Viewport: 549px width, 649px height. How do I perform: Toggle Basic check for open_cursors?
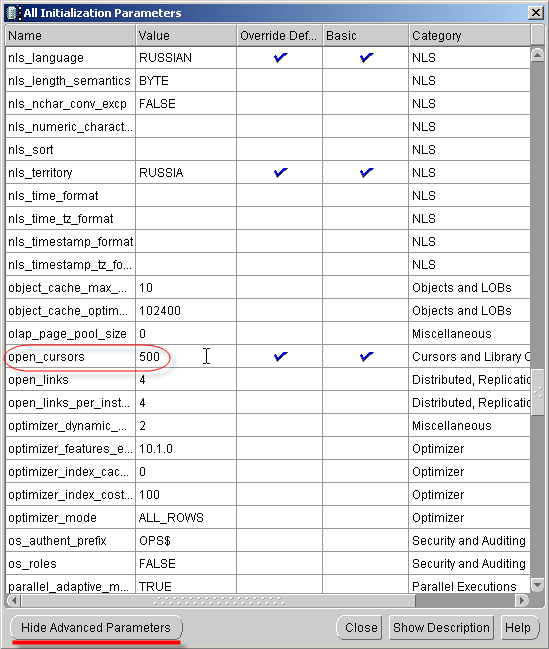366,356
